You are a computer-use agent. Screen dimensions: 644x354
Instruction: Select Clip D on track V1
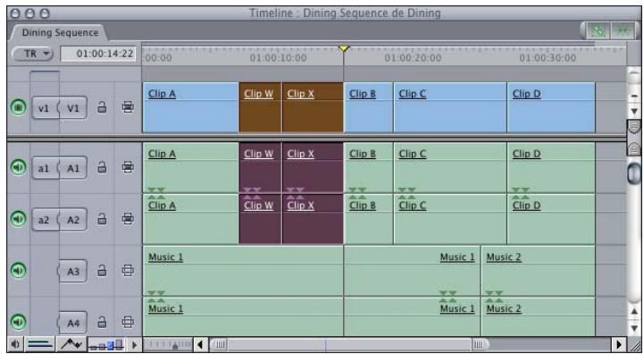click(x=551, y=107)
